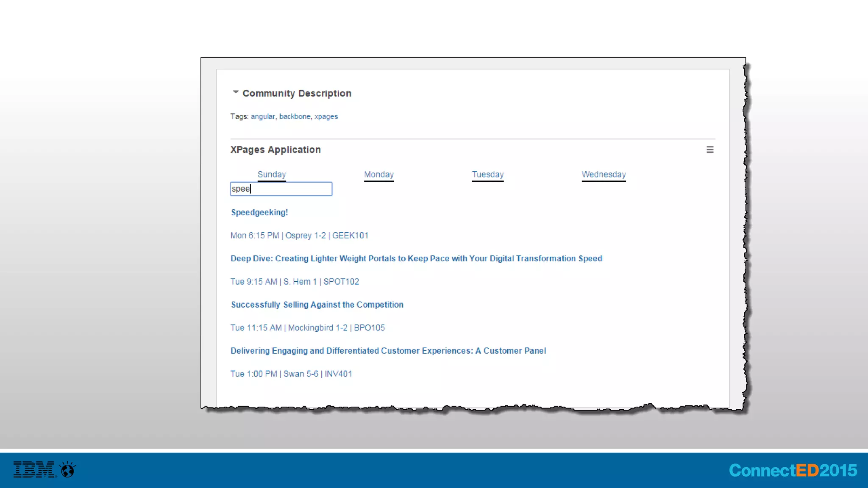Click the backbone tag link

click(x=295, y=116)
